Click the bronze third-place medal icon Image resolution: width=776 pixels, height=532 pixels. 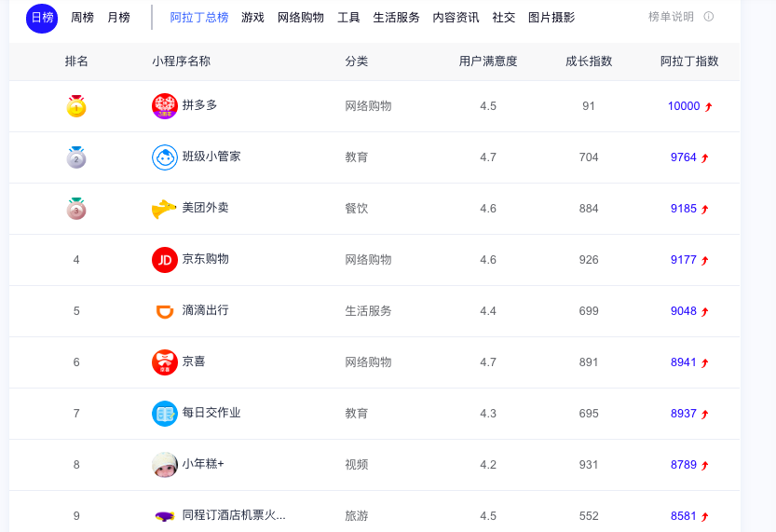click(76, 209)
